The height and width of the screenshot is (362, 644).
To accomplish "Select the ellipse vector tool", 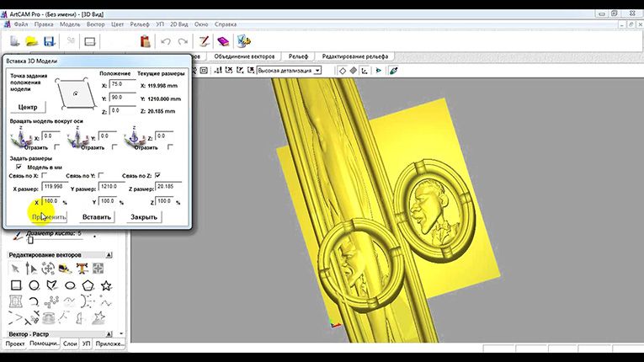I will (x=70, y=285).
